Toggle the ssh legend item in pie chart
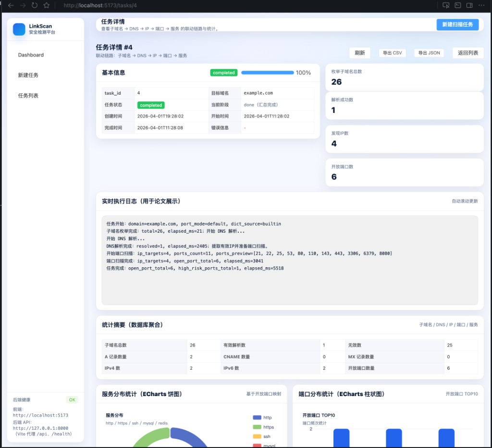The width and height of the screenshot is (492, 448). pos(261,436)
